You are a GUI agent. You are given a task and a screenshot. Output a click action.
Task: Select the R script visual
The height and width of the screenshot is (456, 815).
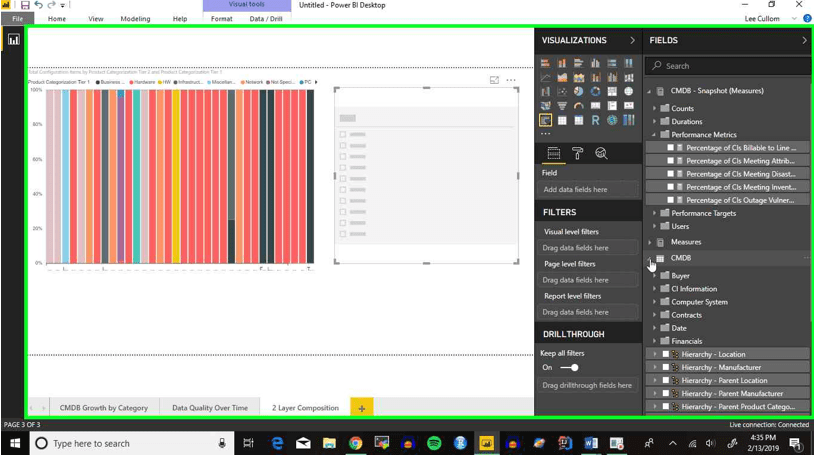click(x=595, y=120)
